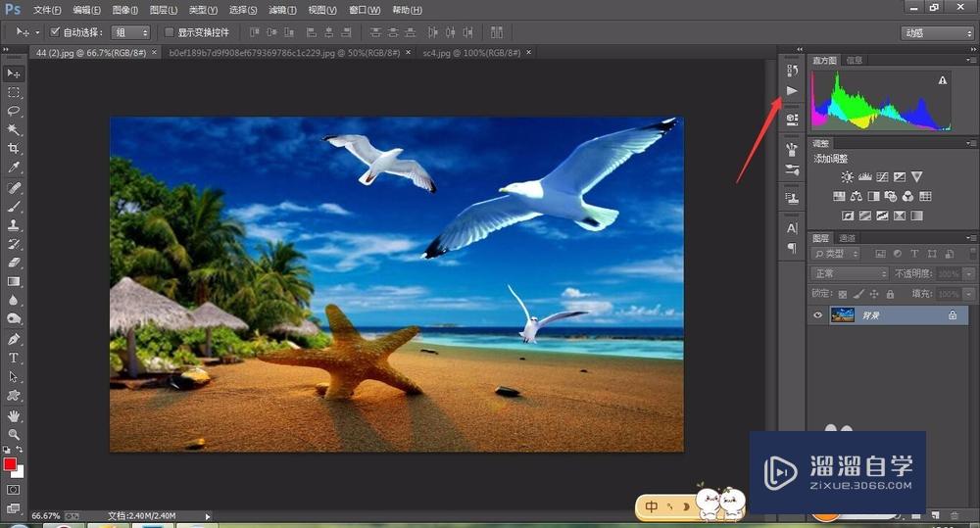Toggle layer filtering switch in Layers panel
This screenshot has width=980, height=528.
point(972,253)
